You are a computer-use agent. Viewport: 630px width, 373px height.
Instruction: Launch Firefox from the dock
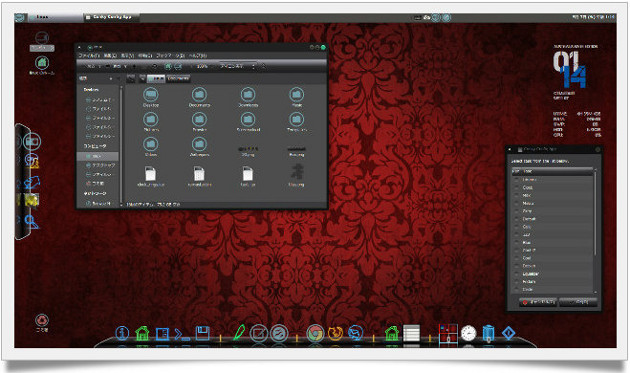point(335,334)
